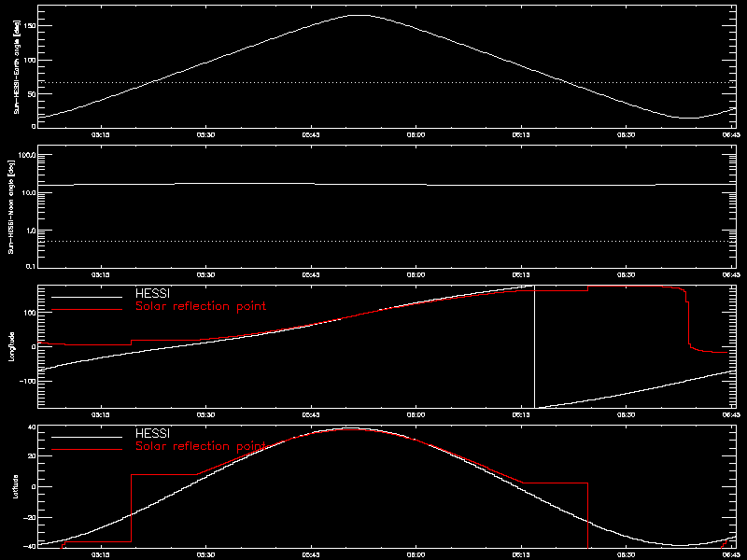
Task: Click the 05:15 time label under Earth angle plot
Action: click(x=101, y=135)
